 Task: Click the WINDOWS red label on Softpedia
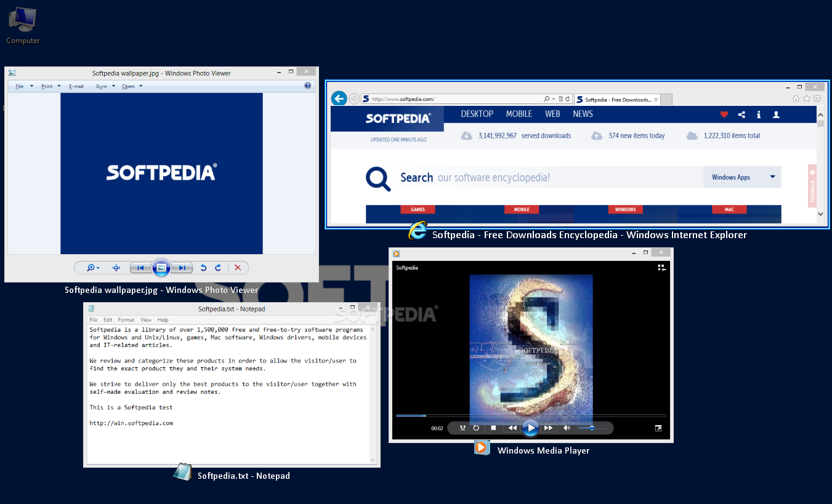point(625,209)
